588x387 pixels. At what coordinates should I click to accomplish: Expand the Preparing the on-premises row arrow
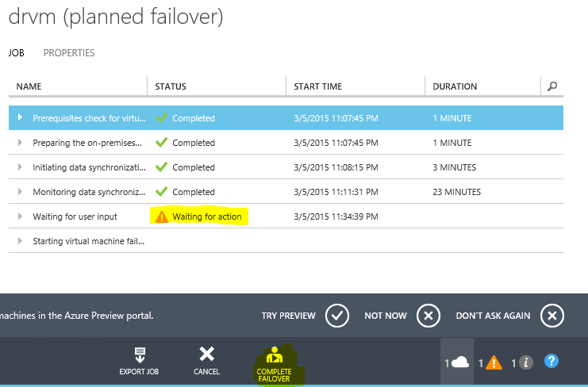click(x=20, y=143)
